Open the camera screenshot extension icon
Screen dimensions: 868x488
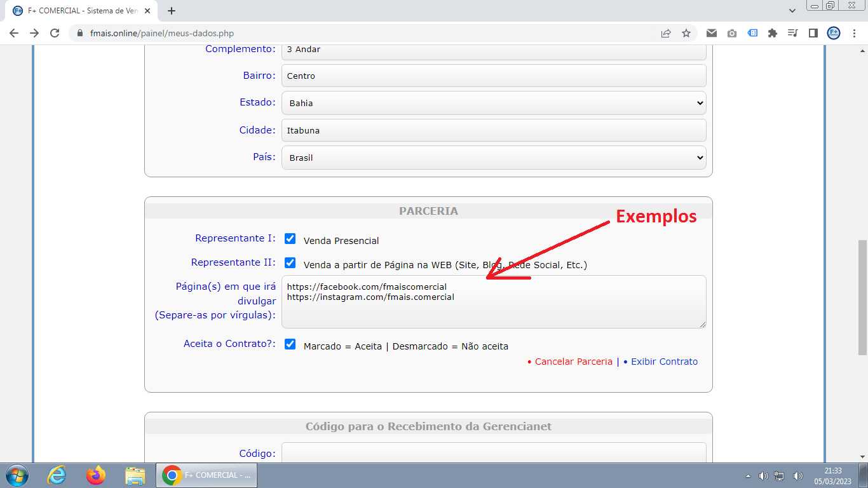coord(732,33)
